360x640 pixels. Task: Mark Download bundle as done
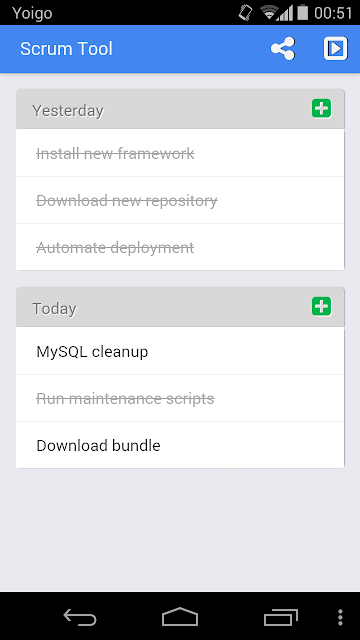pyautogui.click(x=180, y=445)
